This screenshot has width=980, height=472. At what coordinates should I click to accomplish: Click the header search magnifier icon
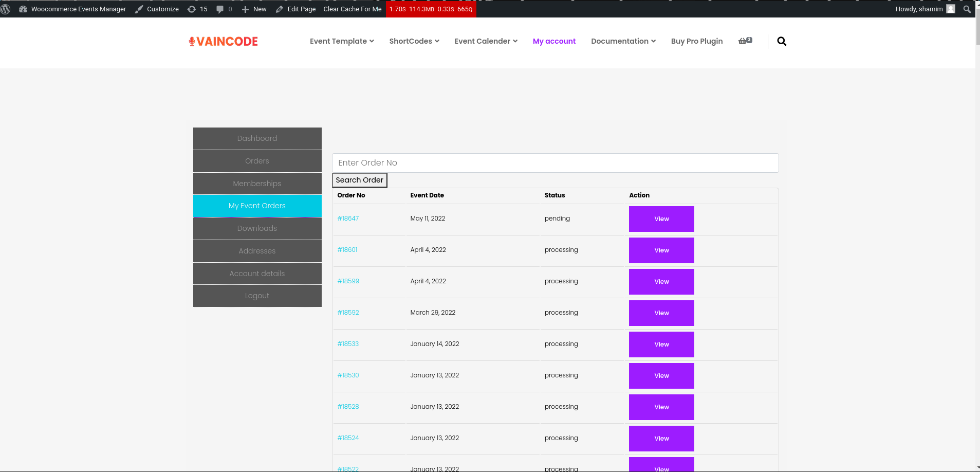pyautogui.click(x=782, y=41)
